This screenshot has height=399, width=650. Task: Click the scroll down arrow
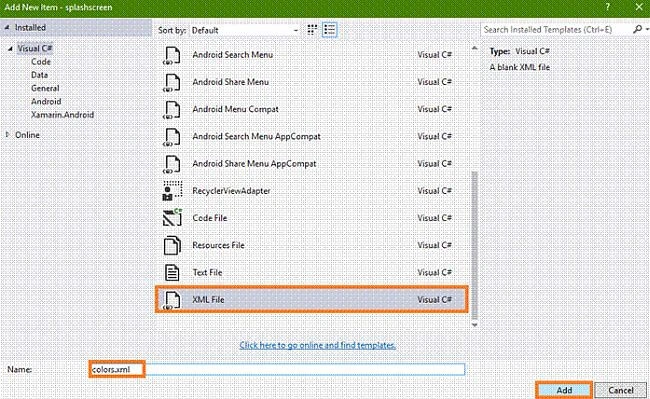(475, 325)
